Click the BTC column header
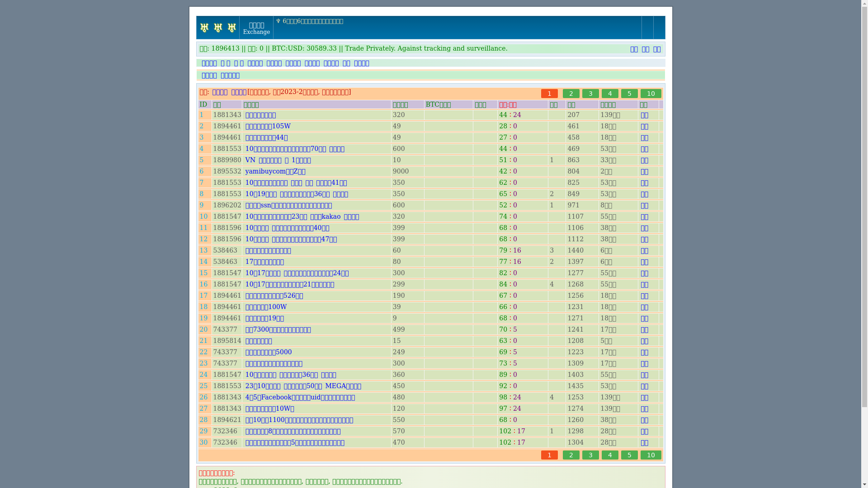Screen dimensions: 868x488 438,104
